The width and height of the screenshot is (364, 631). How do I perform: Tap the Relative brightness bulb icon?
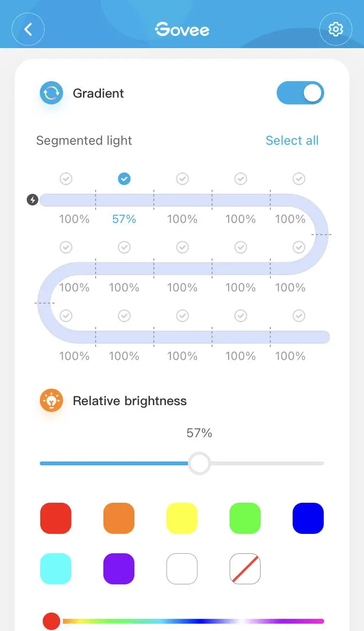tap(51, 401)
